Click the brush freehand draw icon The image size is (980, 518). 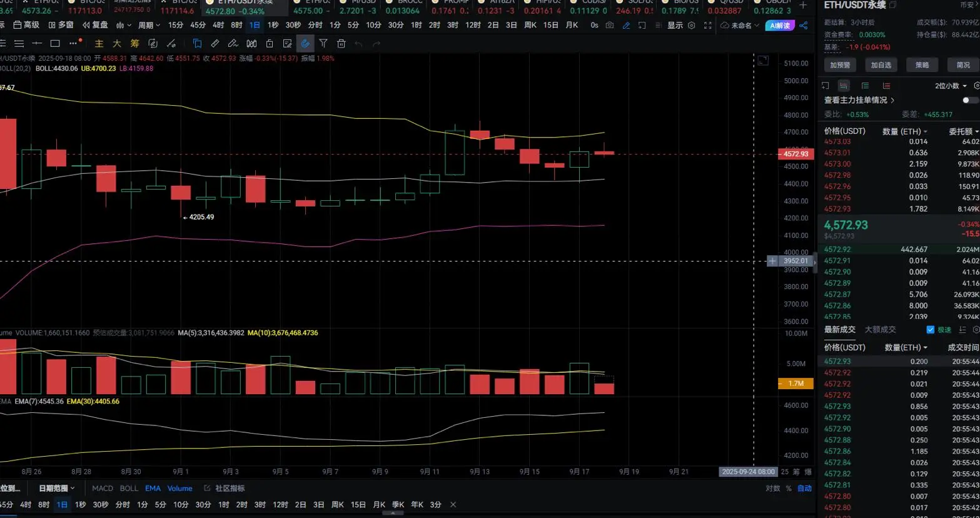[x=233, y=43]
